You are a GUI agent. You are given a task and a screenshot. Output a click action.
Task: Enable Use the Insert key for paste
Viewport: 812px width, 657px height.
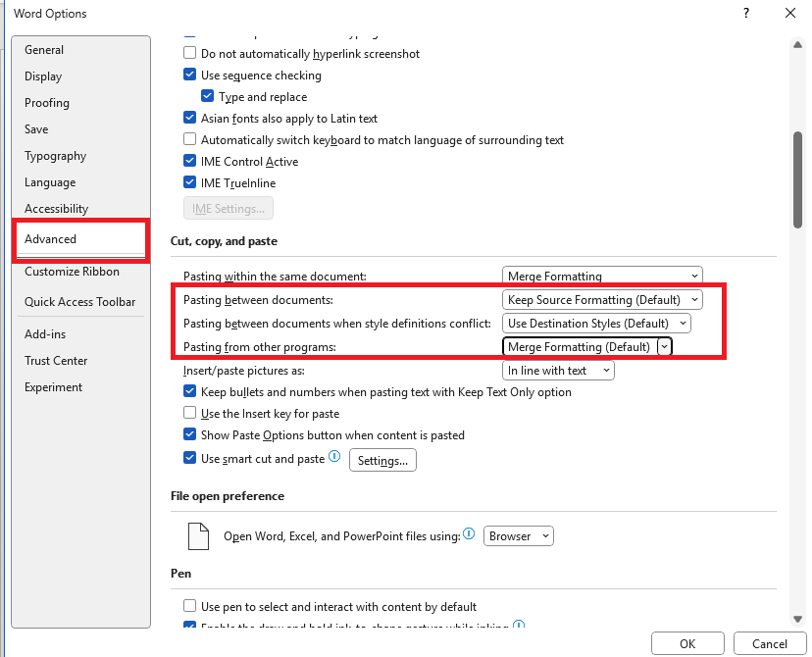pyautogui.click(x=189, y=413)
